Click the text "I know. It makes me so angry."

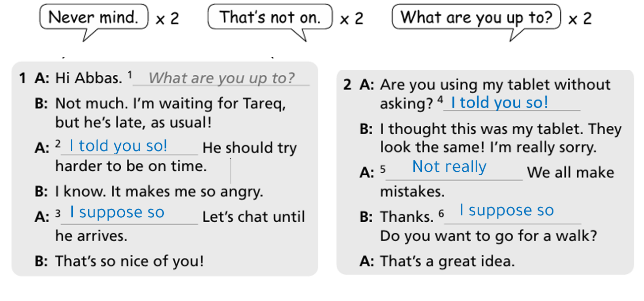click(x=159, y=192)
